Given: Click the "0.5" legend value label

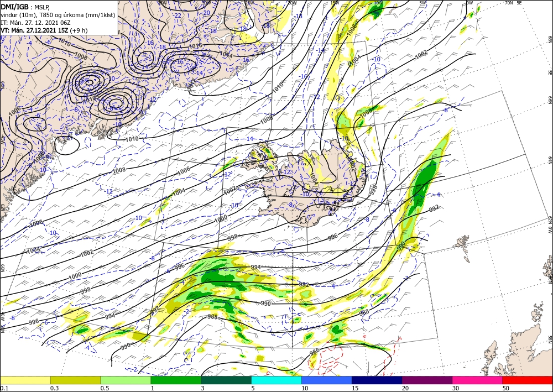Looking at the screenshot, I should pyautogui.click(x=105, y=388).
